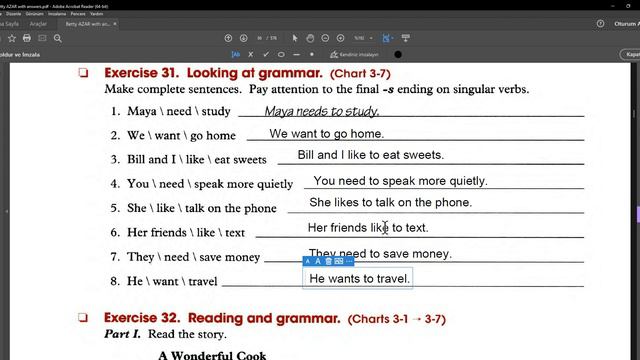Click the email envelope icon in the toolbar
Viewport: 640px width, 360px height.
(42, 38)
